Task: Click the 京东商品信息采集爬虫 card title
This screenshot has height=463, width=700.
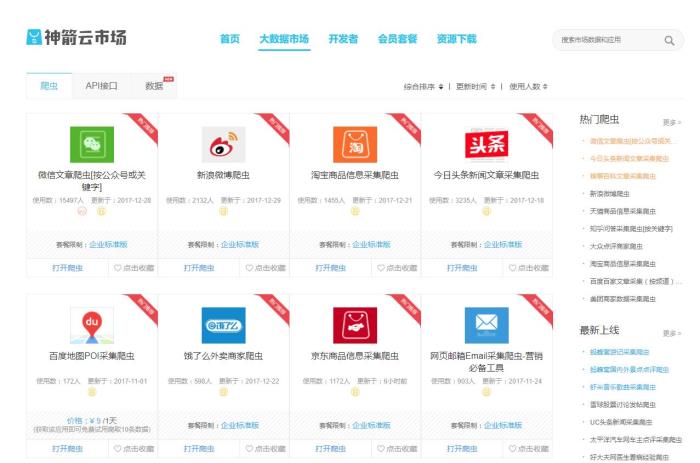Action: click(x=355, y=356)
